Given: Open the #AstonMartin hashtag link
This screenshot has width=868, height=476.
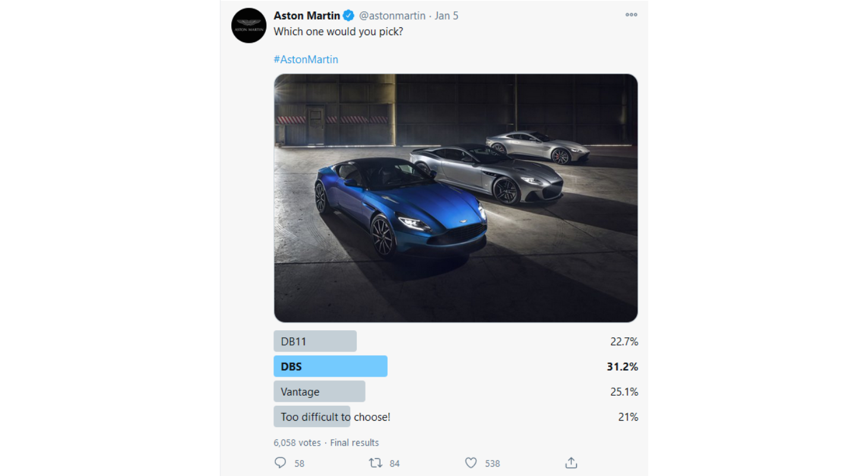Looking at the screenshot, I should (306, 59).
